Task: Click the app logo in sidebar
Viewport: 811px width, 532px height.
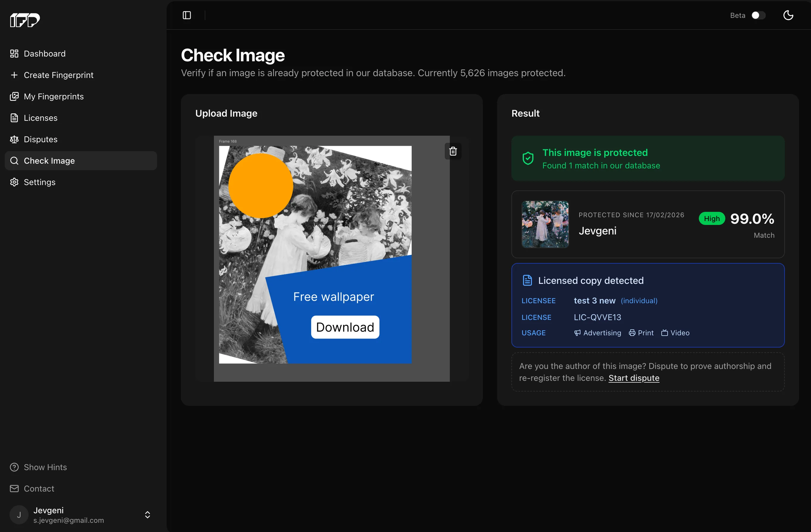Action: [25, 20]
